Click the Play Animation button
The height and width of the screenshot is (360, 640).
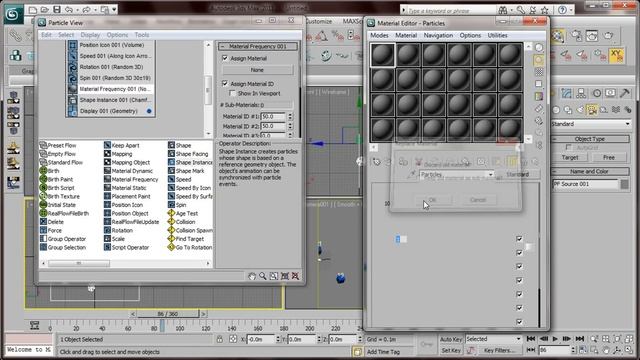point(555,339)
